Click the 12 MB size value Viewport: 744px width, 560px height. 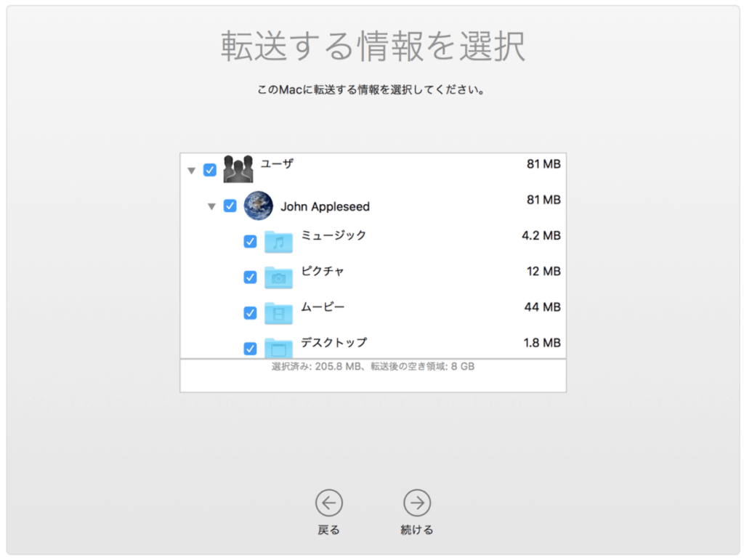pyautogui.click(x=543, y=271)
